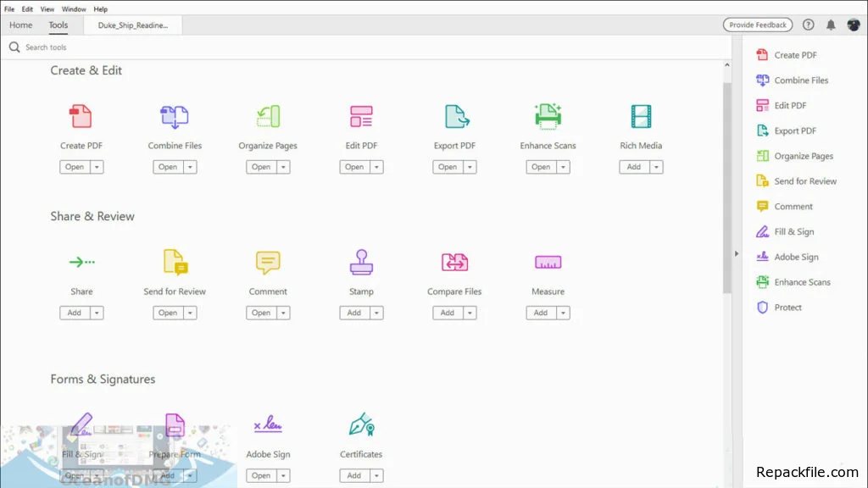This screenshot has height=488, width=868.
Task: Click the Rich Media tool icon
Action: (641, 116)
